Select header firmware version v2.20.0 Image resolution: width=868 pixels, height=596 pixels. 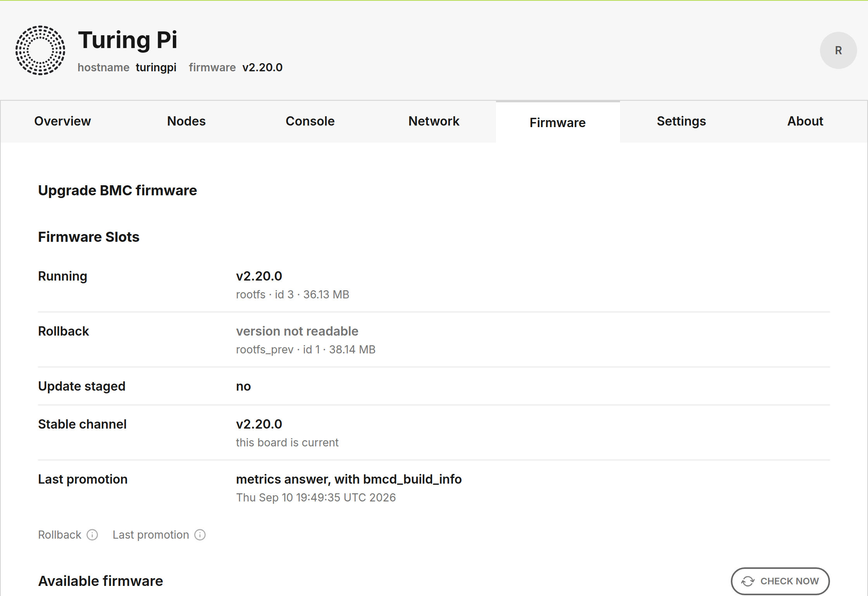(x=262, y=67)
